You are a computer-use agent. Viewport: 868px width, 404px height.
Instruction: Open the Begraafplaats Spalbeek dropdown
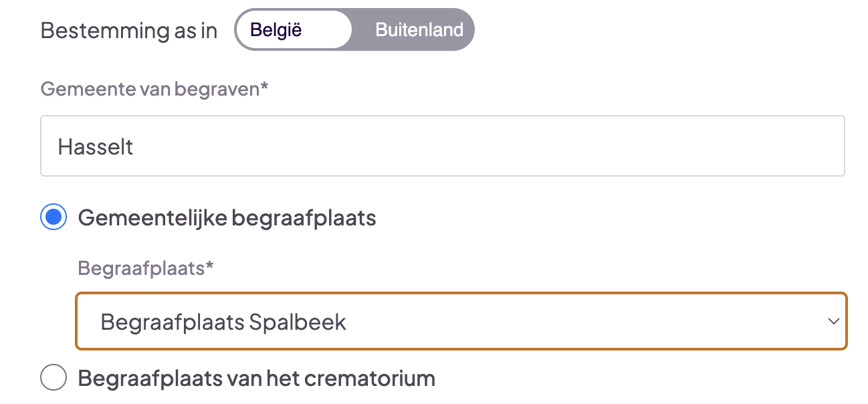(461, 322)
